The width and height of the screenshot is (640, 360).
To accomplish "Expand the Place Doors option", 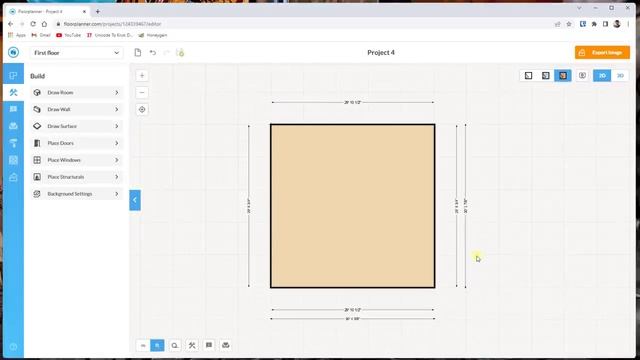I will (x=76, y=143).
